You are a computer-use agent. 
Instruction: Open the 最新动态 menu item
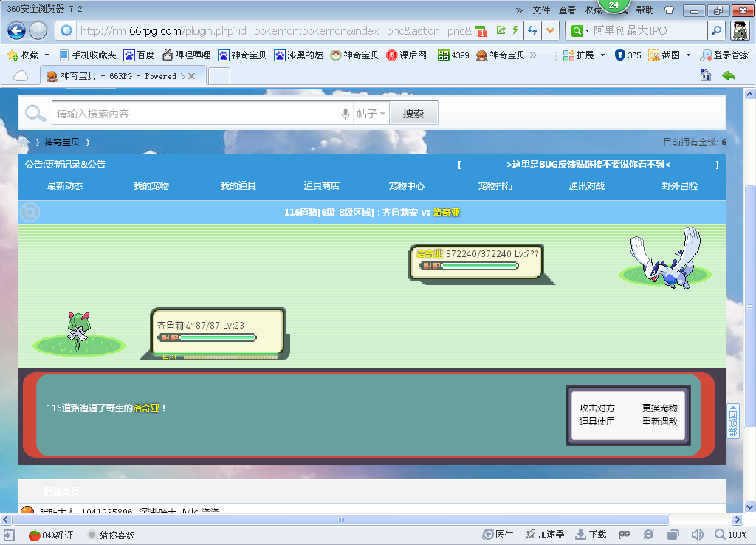click(x=65, y=185)
